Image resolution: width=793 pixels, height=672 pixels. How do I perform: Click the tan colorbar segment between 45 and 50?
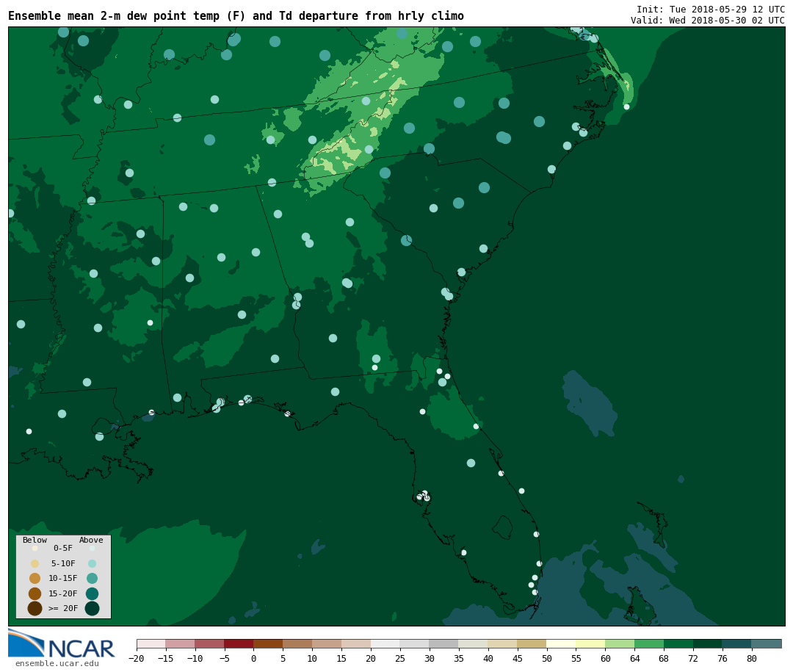pos(532,643)
